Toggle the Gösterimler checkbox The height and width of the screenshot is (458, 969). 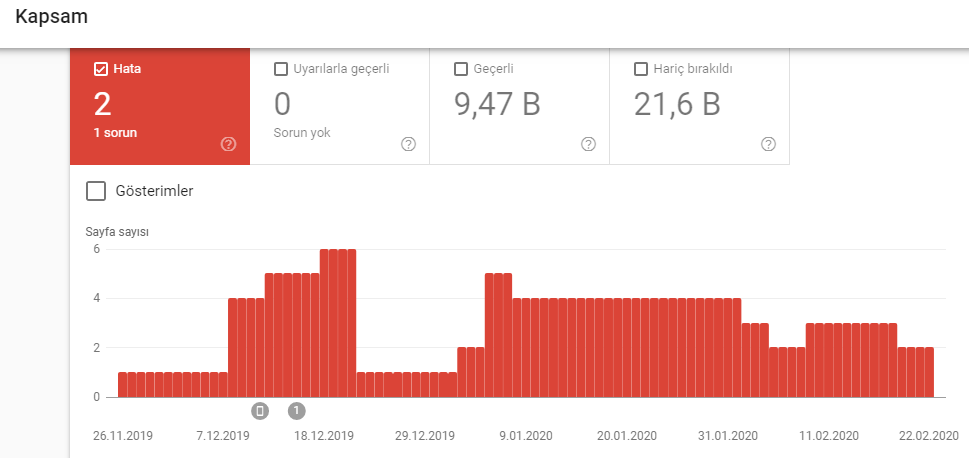click(x=96, y=191)
